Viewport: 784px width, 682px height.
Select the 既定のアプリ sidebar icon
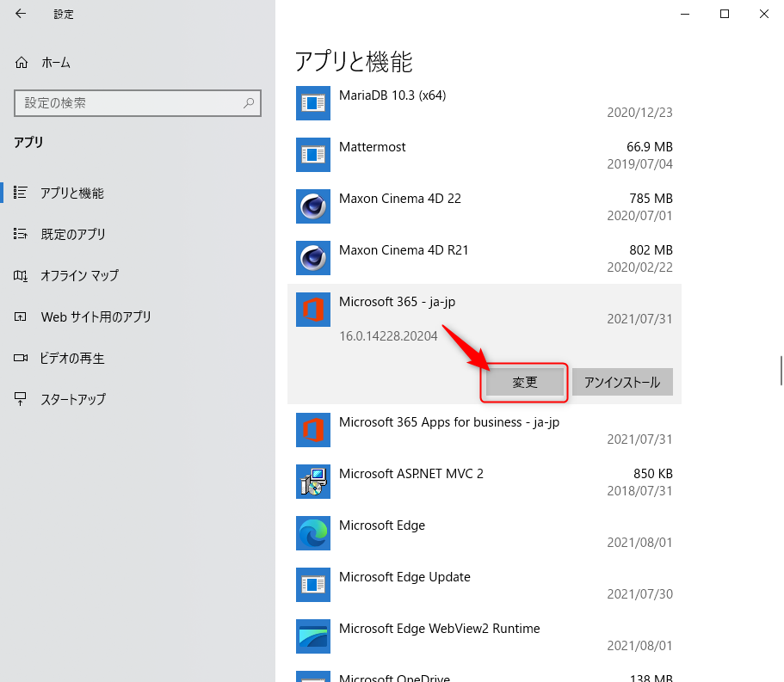[x=20, y=234]
